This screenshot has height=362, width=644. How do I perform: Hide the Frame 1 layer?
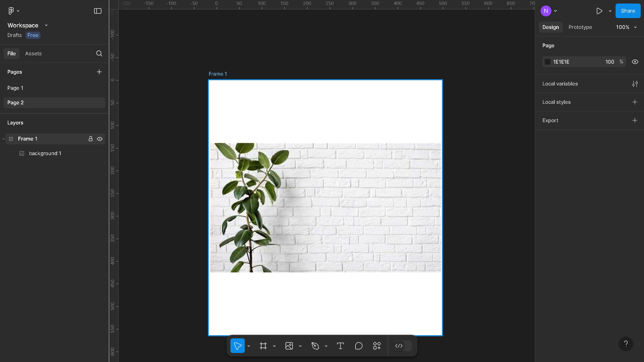pos(100,139)
